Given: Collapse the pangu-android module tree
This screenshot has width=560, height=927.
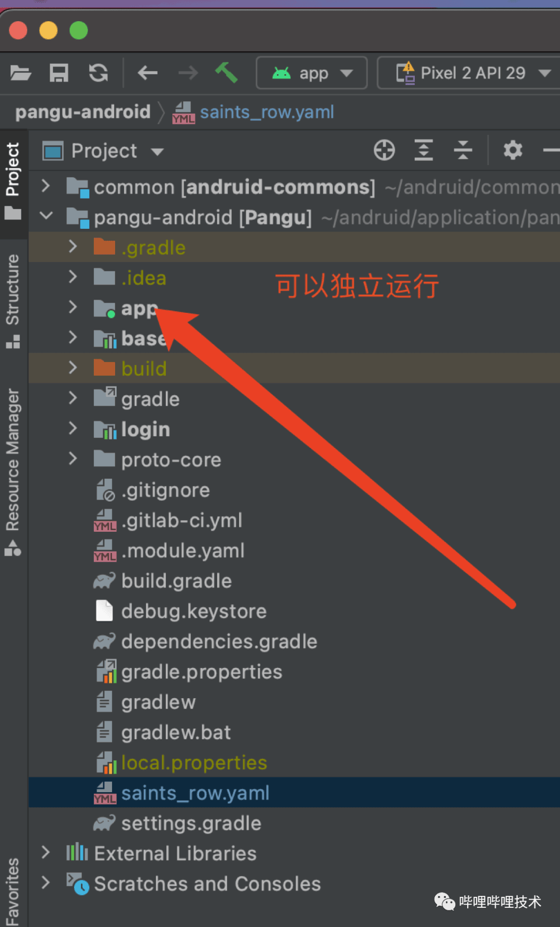Looking at the screenshot, I should click(x=46, y=216).
